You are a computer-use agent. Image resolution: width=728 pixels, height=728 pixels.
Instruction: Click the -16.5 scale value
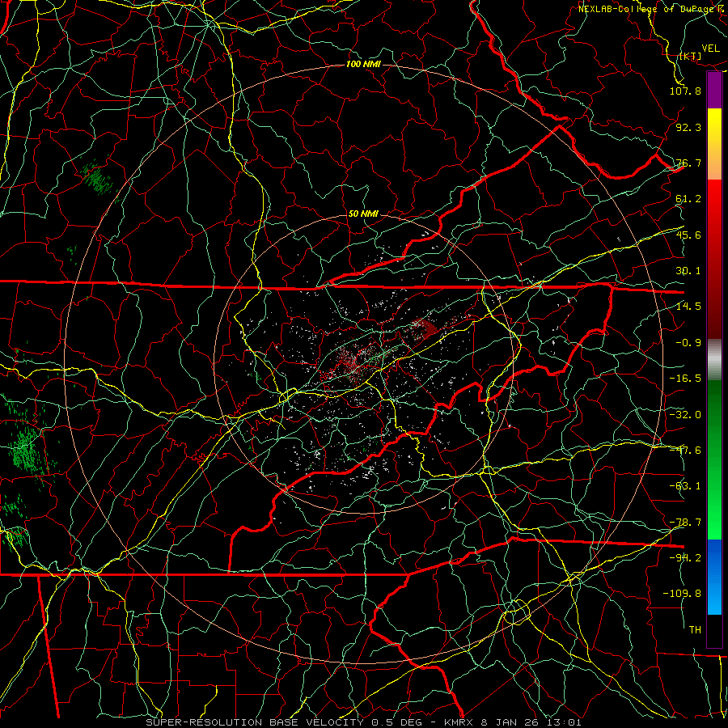(x=685, y=379)
